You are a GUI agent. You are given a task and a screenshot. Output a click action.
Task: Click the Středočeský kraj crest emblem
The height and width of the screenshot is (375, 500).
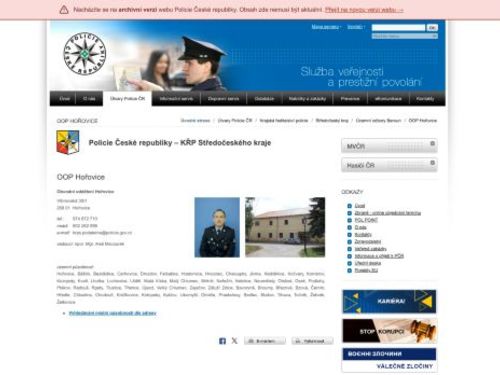[x=68, y=142]
